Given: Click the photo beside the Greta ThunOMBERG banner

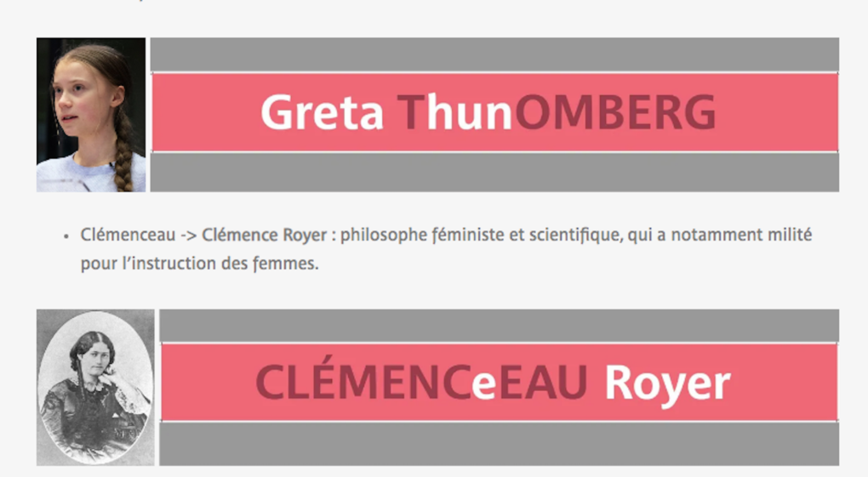Looking at the screenshot, I should click(91, 115).
